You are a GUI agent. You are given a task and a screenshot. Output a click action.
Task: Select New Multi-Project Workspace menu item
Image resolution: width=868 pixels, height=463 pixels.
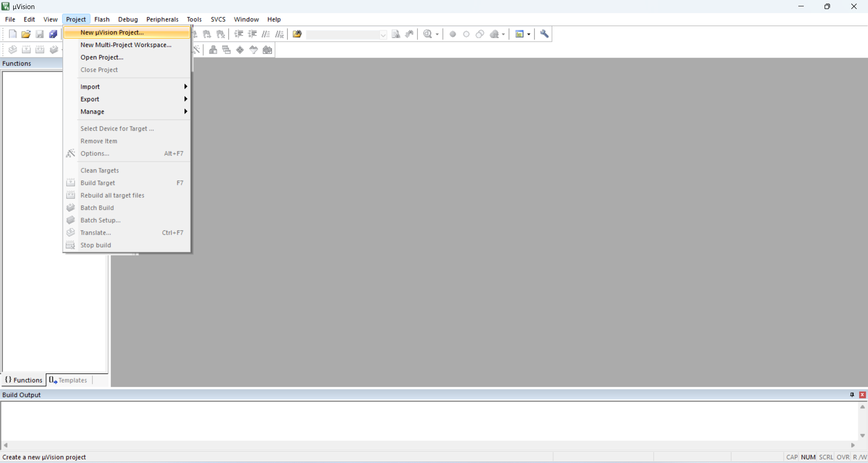coord(127,45)
